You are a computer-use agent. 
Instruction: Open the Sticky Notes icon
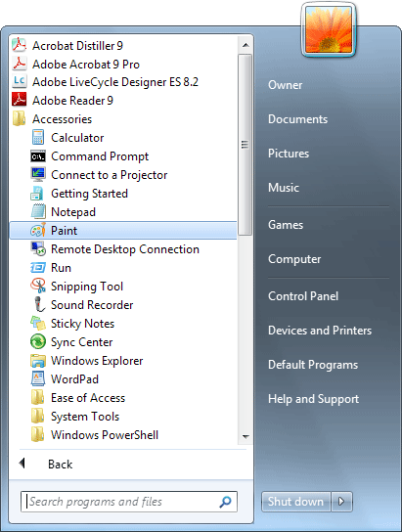click(x=37, y=323)
